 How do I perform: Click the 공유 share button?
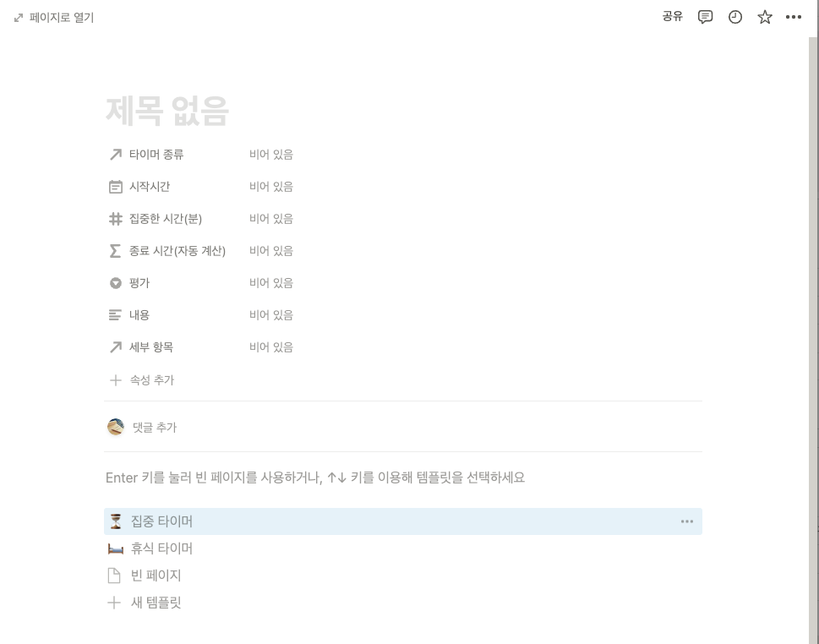(672, 17)
